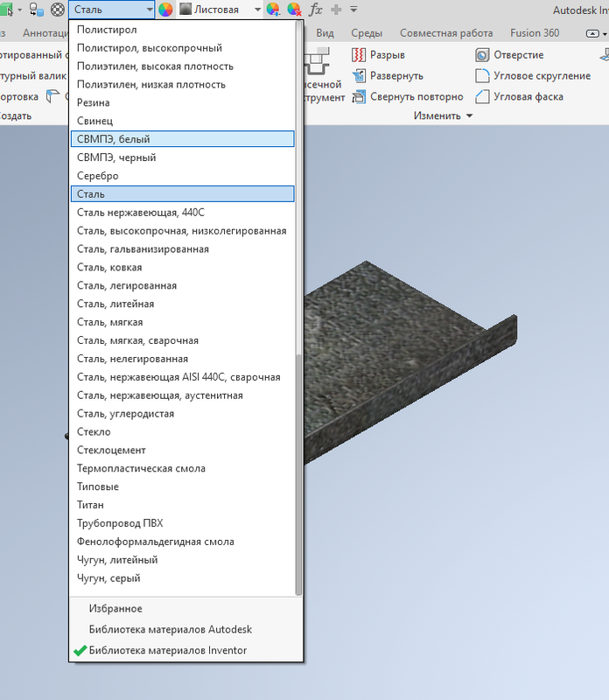609x700 pixels.
Task: Select Сталь, нержавеющая, аустенитная
Action: (183, 395)
